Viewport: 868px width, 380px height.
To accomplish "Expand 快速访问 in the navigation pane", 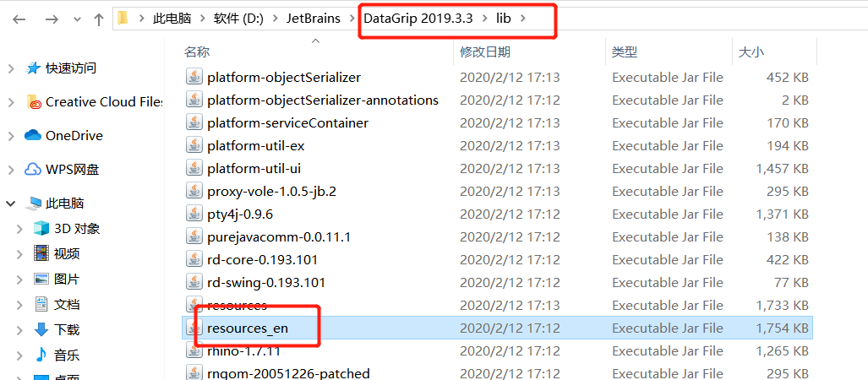I will [x=11, y=68].
